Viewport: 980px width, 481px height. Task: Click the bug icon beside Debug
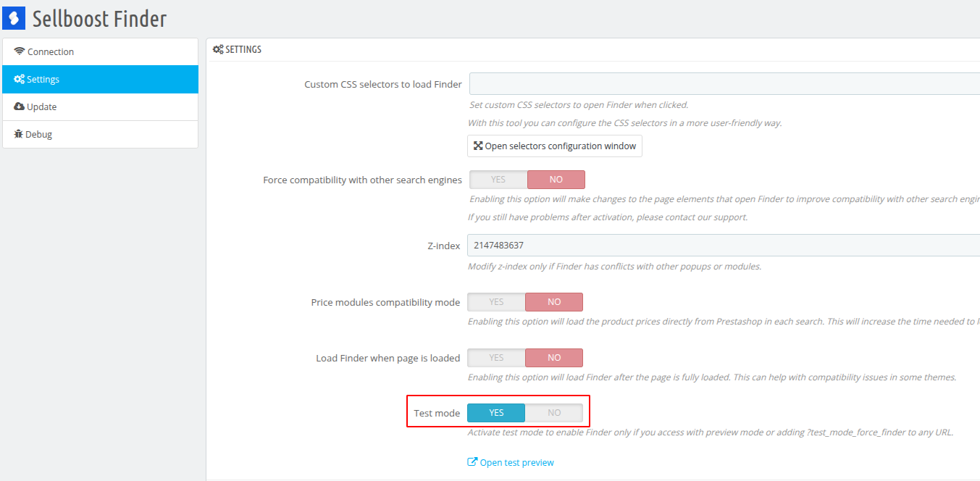point(19,134)
